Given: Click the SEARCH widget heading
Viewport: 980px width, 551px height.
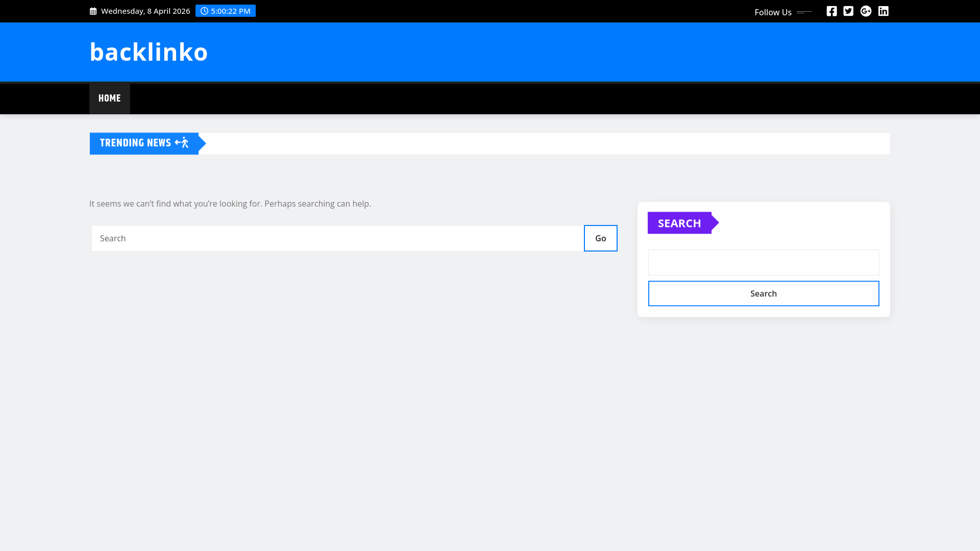Looking at the screenshot, I should (x=679, y=223).
